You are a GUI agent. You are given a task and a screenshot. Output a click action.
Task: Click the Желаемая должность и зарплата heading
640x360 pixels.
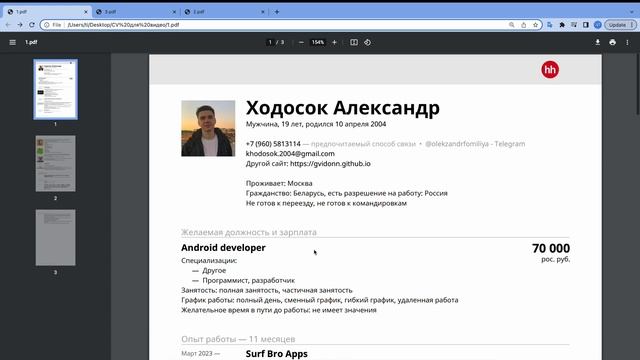pyautogui.click(x=249, y=232)
